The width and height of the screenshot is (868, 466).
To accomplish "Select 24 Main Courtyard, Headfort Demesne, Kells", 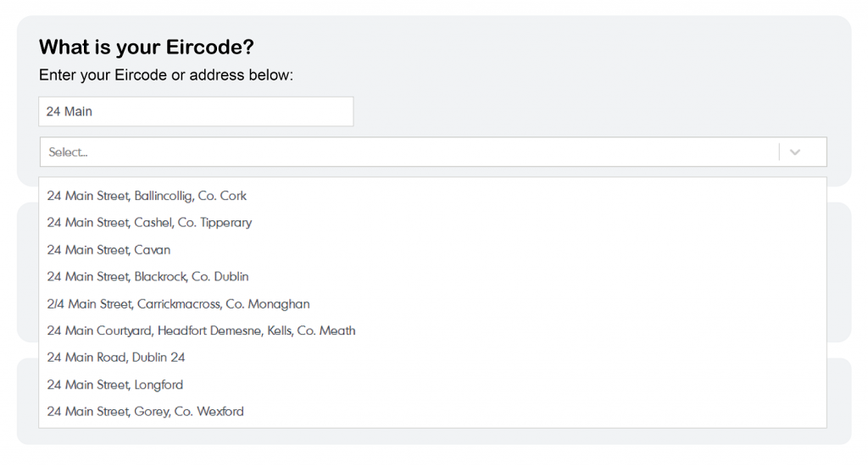I will coord(201,330).
